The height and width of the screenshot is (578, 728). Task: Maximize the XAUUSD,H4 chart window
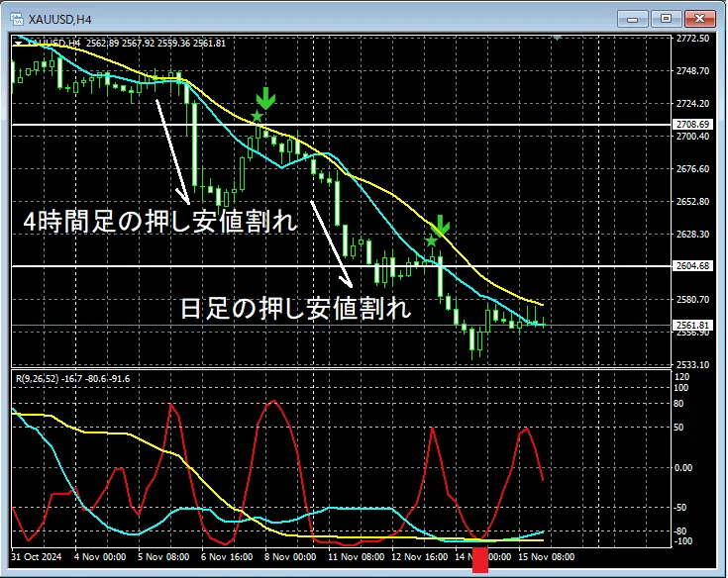pos(666,19)
